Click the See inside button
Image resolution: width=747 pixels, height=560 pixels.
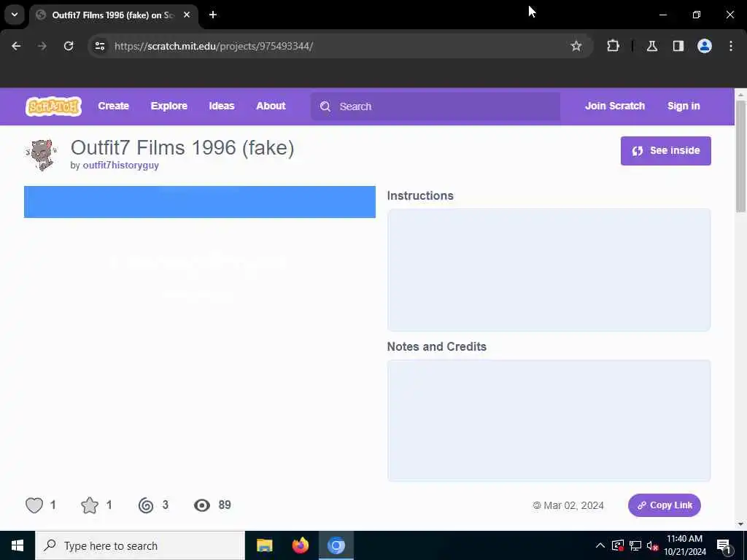coord(665,151)
